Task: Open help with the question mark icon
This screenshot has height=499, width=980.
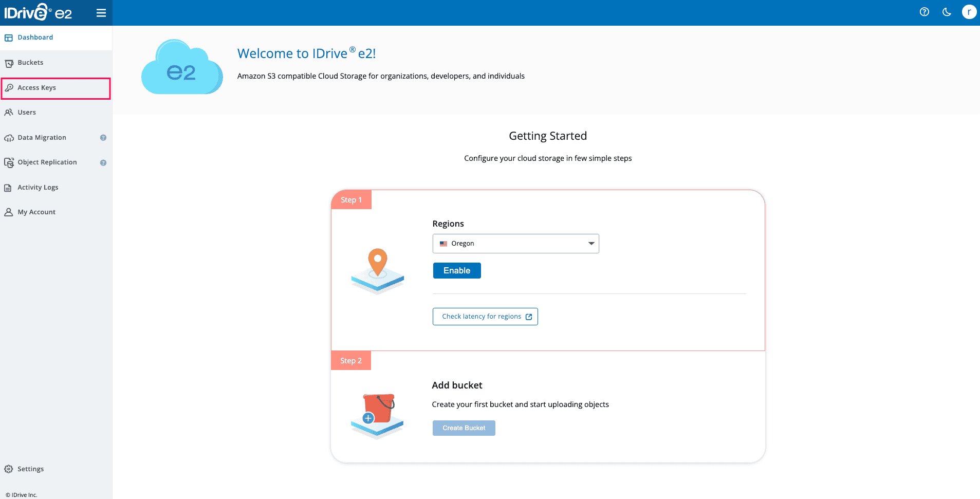Action: click(924, 12)
